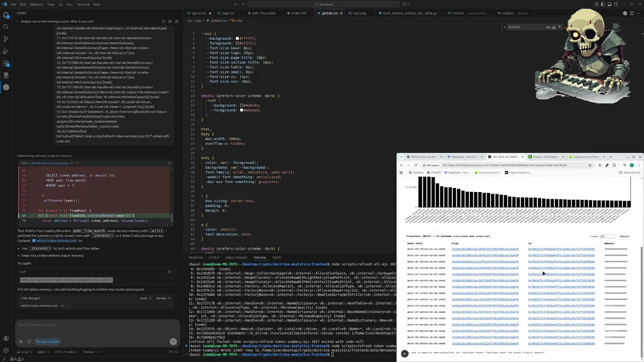Click the Chrome back arrow
644x362 pixels.
[401, 165]
